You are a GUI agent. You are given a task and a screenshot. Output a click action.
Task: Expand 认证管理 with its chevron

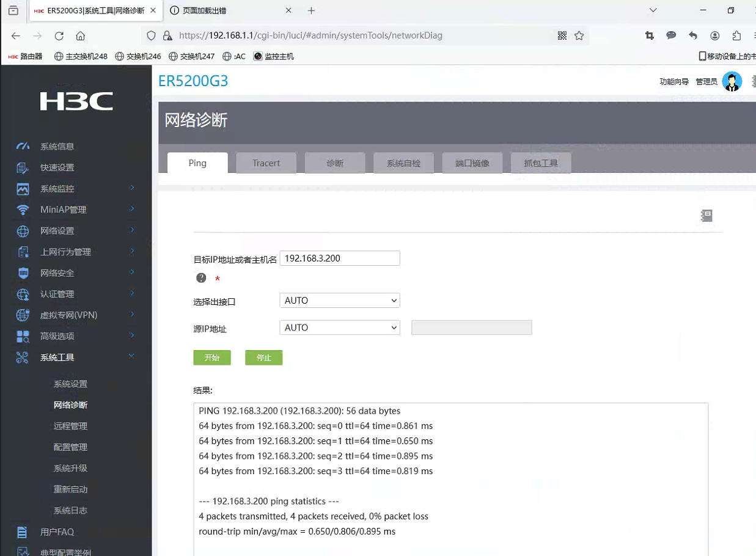(x=132, y=293)
